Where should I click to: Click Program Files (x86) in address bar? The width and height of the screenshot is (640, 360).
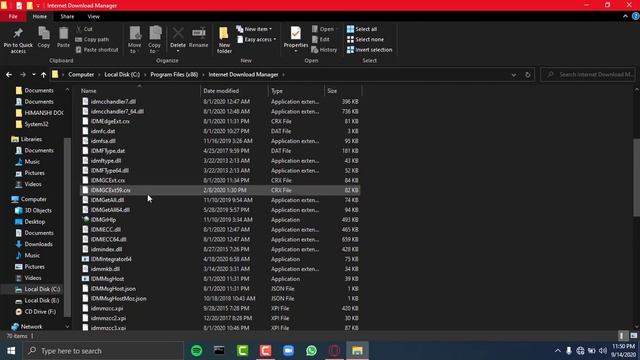tap(174, 75)
